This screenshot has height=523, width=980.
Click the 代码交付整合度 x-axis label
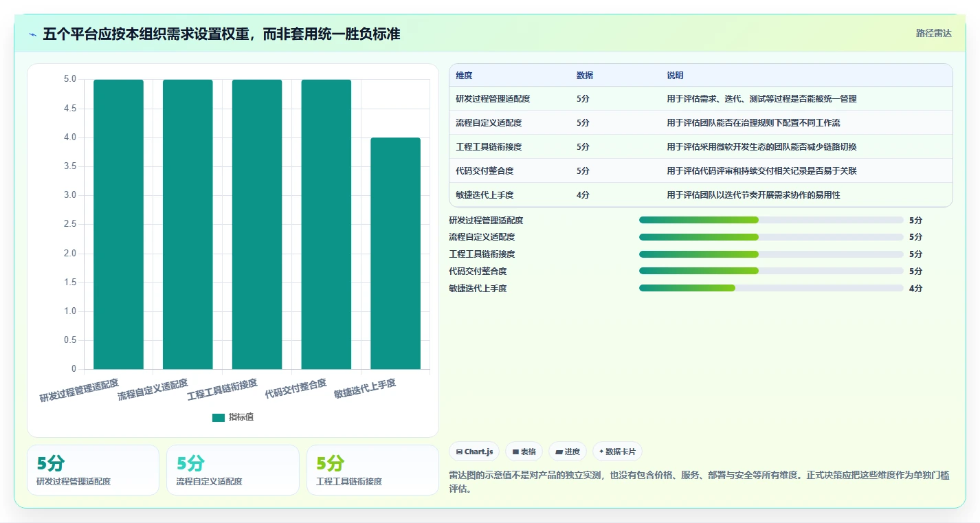coord(296,388)
